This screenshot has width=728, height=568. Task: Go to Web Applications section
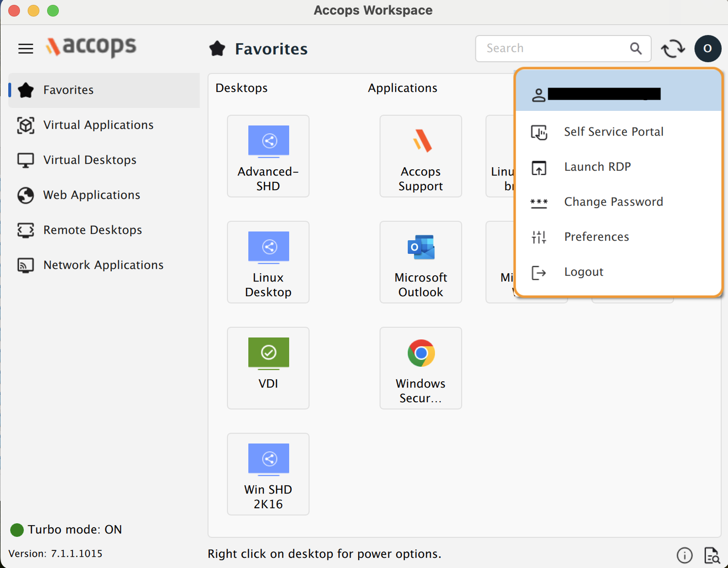click(x=91, y=195)
